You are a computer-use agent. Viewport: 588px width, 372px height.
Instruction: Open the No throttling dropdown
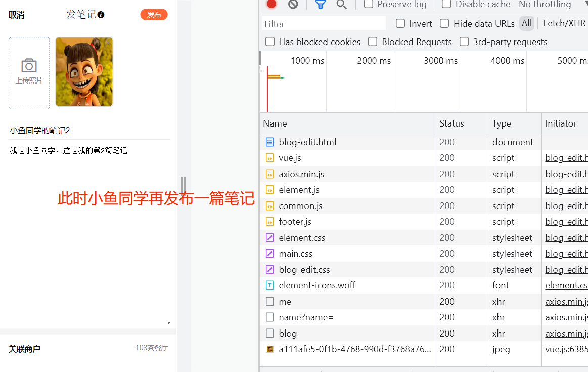pyautogui.click(x=545, y=5)
